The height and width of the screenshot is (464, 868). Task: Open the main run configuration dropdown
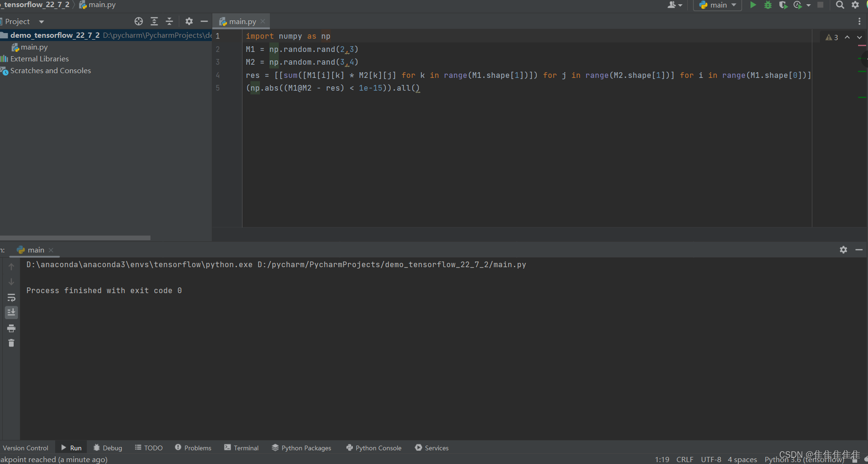718,5
